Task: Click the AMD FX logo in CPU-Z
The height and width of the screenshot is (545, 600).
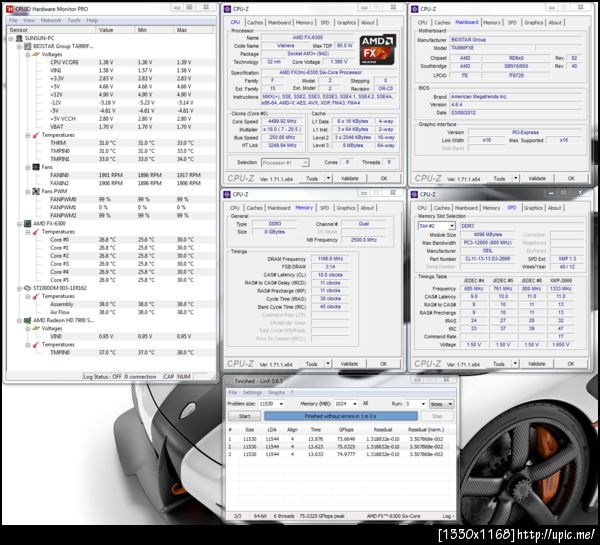Action: (377, 50)
